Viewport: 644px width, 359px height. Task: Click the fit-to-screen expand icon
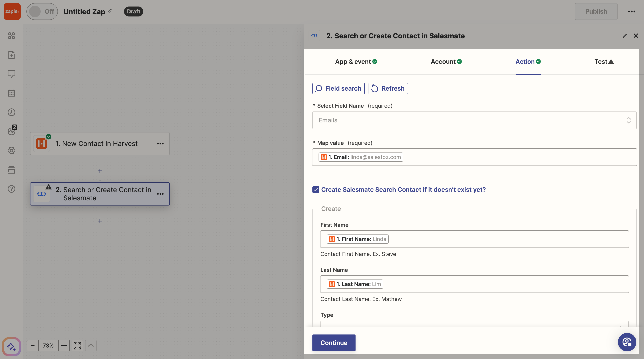pyautogui.click(x=77, y=346)
